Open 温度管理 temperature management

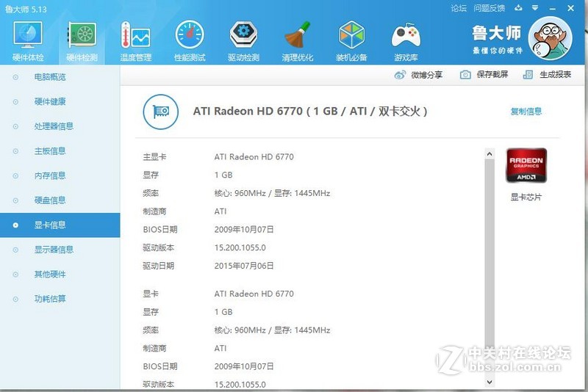point(136,41)
